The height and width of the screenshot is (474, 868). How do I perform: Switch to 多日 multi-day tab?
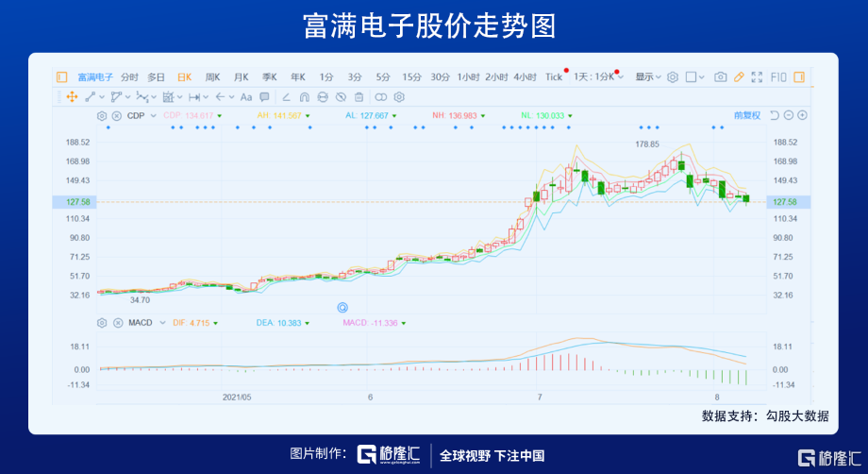(156, 77)
